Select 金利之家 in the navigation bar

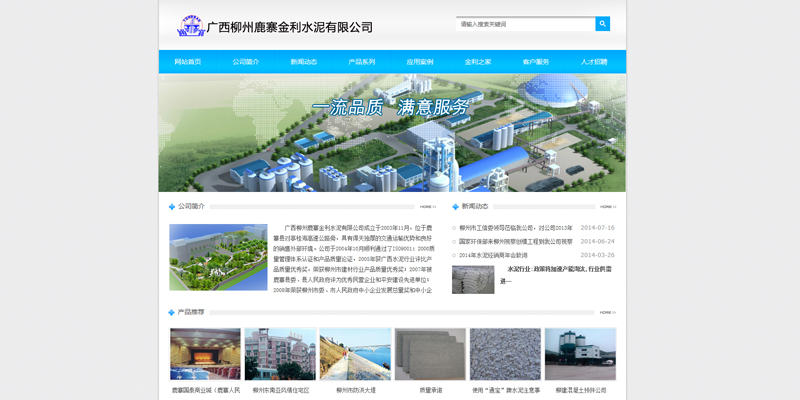[x=478, y=62]
